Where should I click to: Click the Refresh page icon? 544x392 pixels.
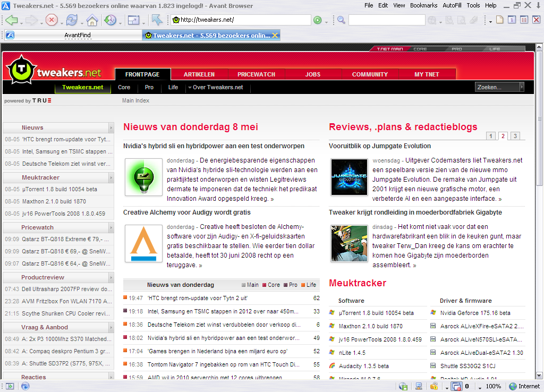point(72,20)
